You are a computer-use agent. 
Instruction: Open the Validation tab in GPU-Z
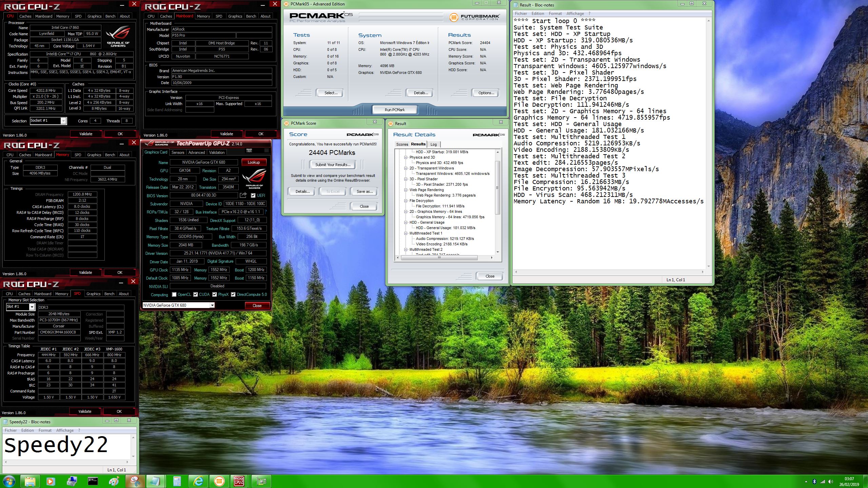[x=217, y=152]
